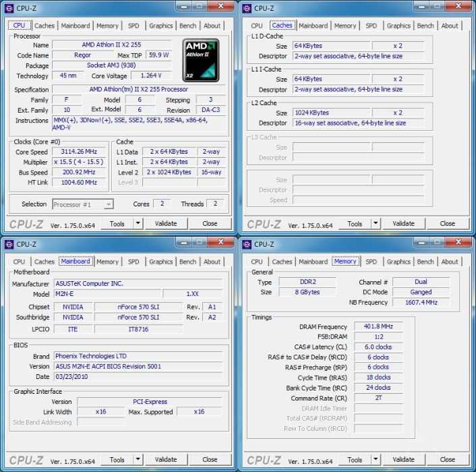Click Multiplier value x 15.5 (4 - 15.5)

[79, 162]
